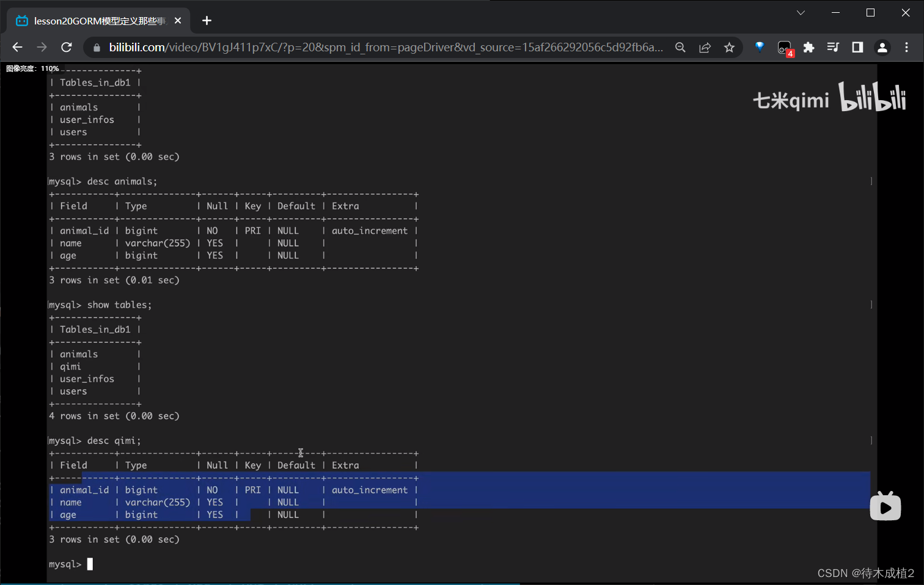Click 'user_infos' in second tables list
This screenshot has width=924, height=585.
click(x=87, y=379)
